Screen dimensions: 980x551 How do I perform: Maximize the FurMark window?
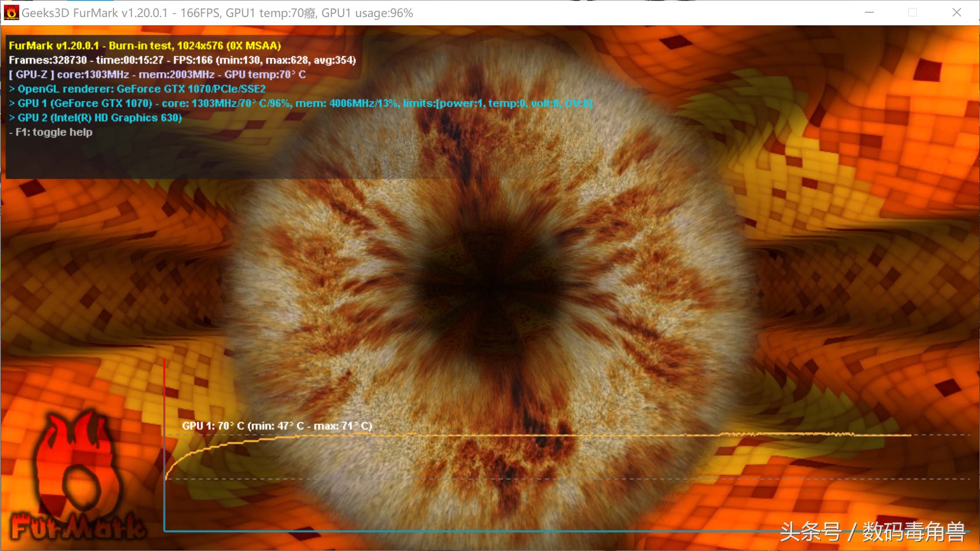coord(913,13)
